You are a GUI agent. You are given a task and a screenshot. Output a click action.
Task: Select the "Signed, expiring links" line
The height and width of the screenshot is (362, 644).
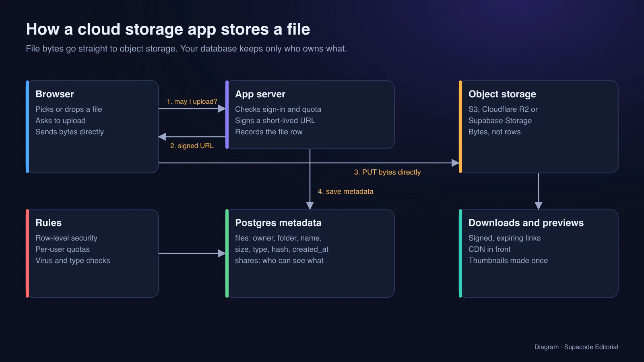(505, 238)
